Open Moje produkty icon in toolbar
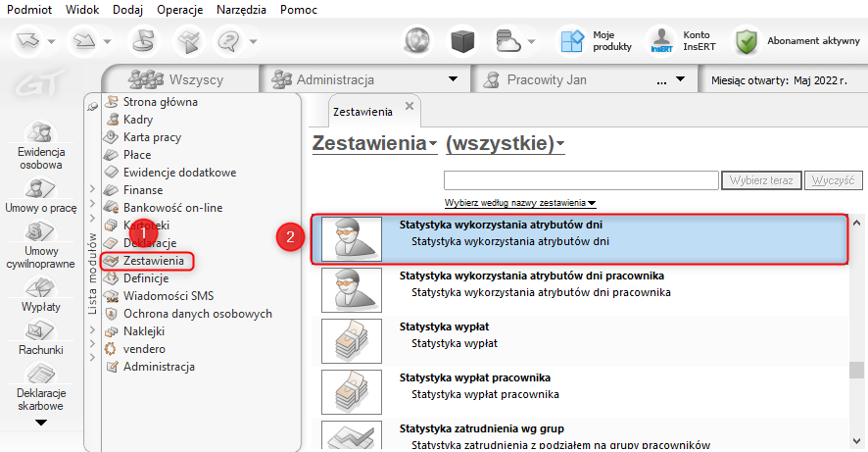Viewport: 868px width, 452px height. coord(572,41)
